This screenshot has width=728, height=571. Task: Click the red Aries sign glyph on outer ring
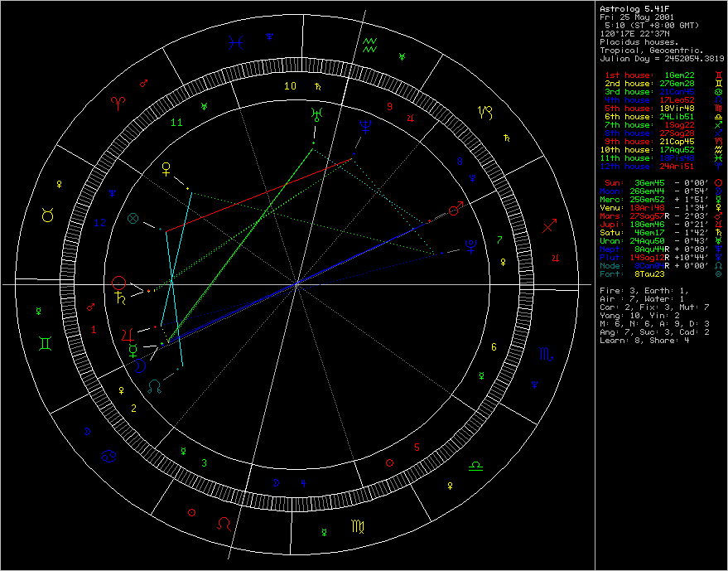tap(117, 104)
